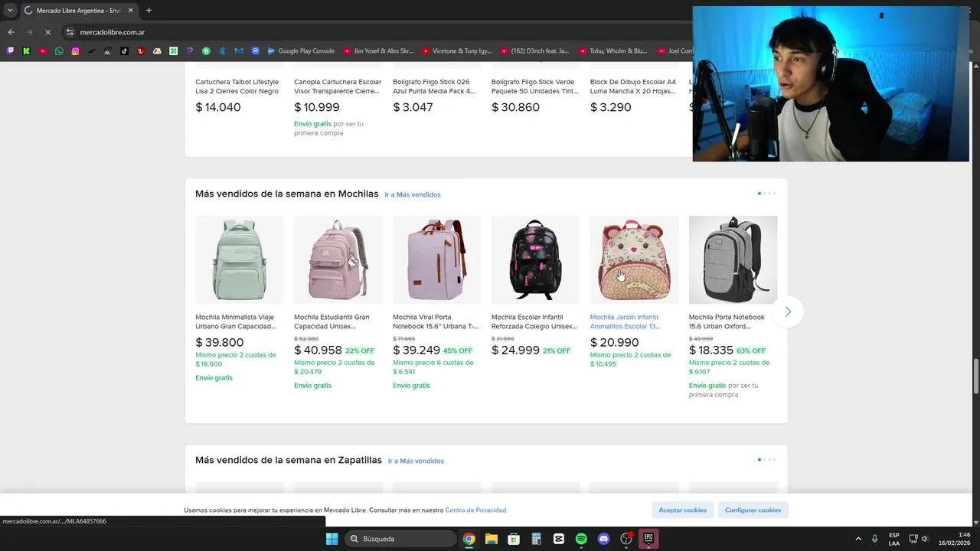The height and width of the screenshot is (551, 980).
Task: Open Block De Dibujo Escolar A4 title
Action: [x=633, y=86]
